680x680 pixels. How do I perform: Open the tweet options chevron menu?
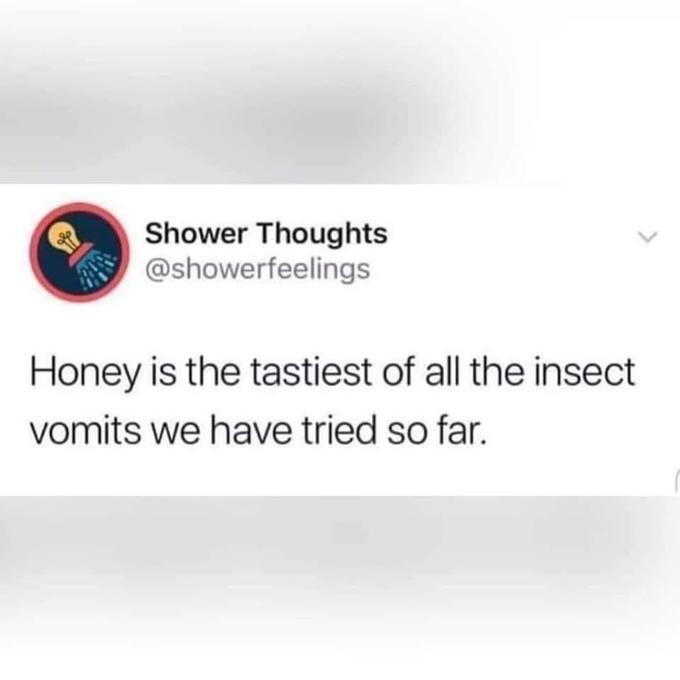click(x=647, y=237)
